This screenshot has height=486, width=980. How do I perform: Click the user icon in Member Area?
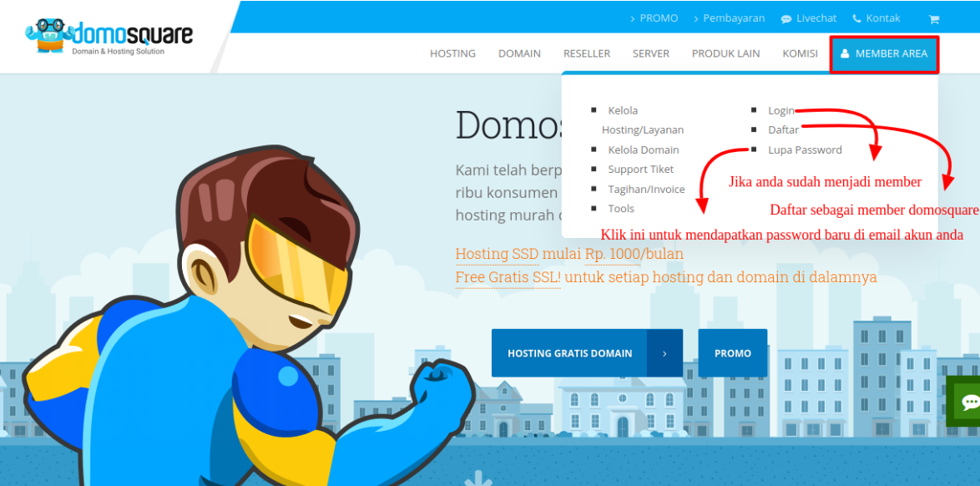tap(845, 53)
